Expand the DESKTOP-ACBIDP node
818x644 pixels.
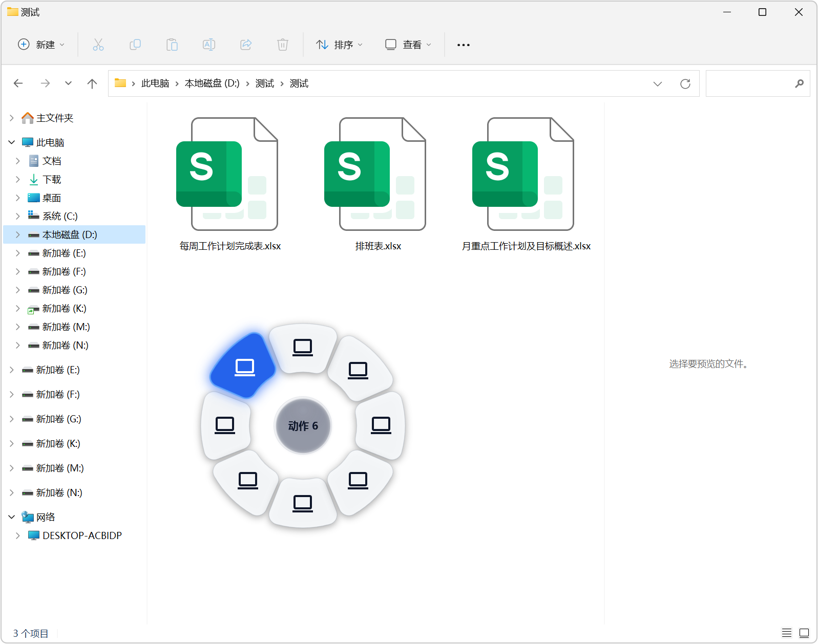pyautogui.click(x=18, y=535)
